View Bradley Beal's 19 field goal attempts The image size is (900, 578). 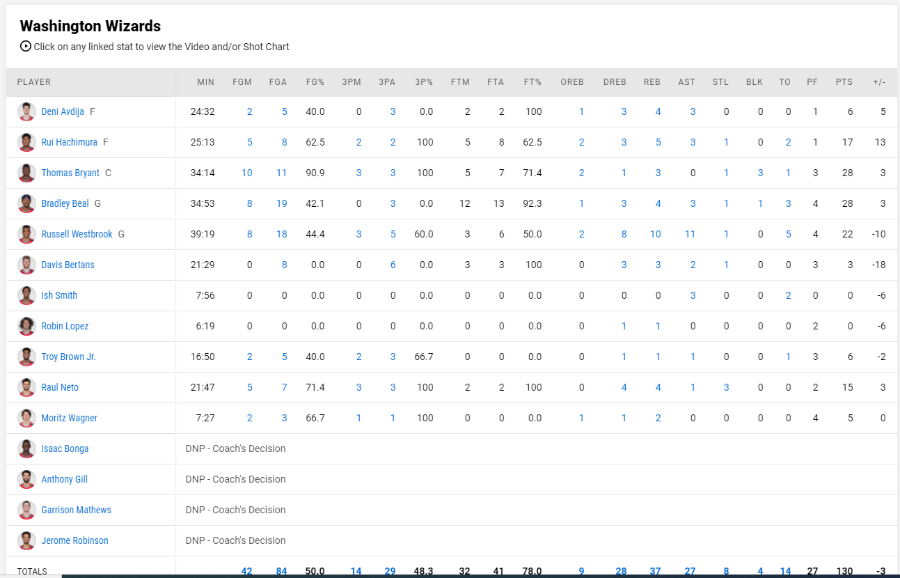click(x=281, y=203)
